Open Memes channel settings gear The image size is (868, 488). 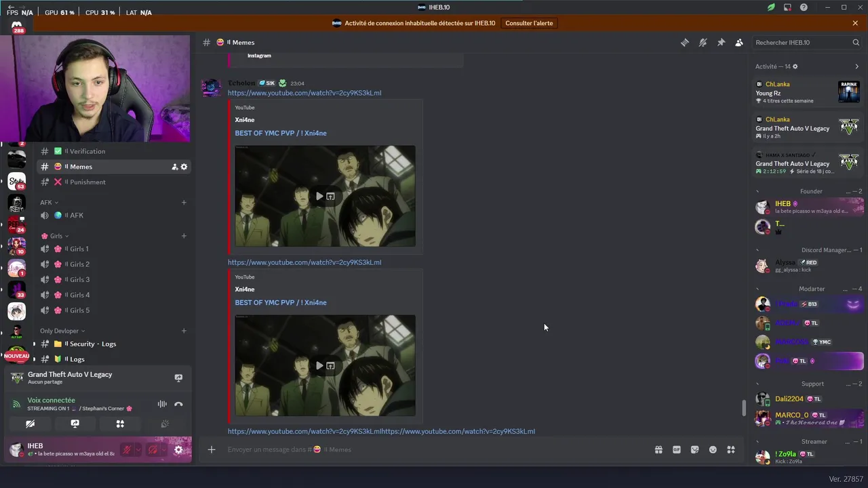coord(184,167)
